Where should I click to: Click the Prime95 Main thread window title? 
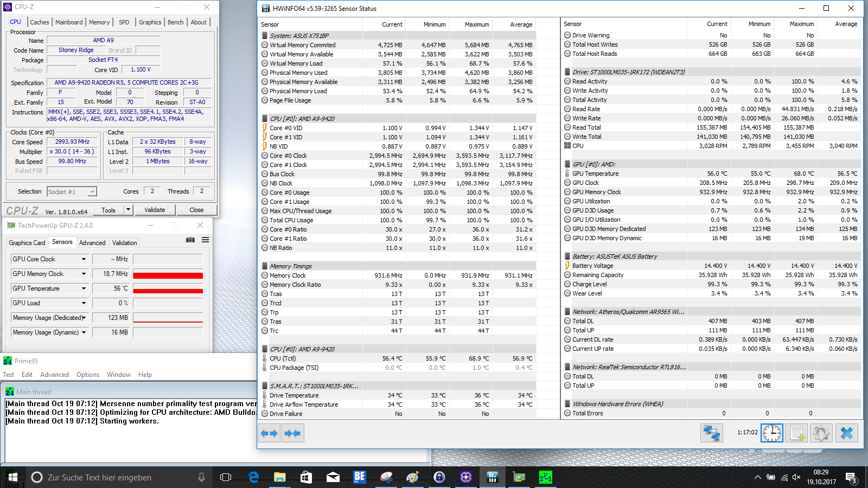coord(34,392)
